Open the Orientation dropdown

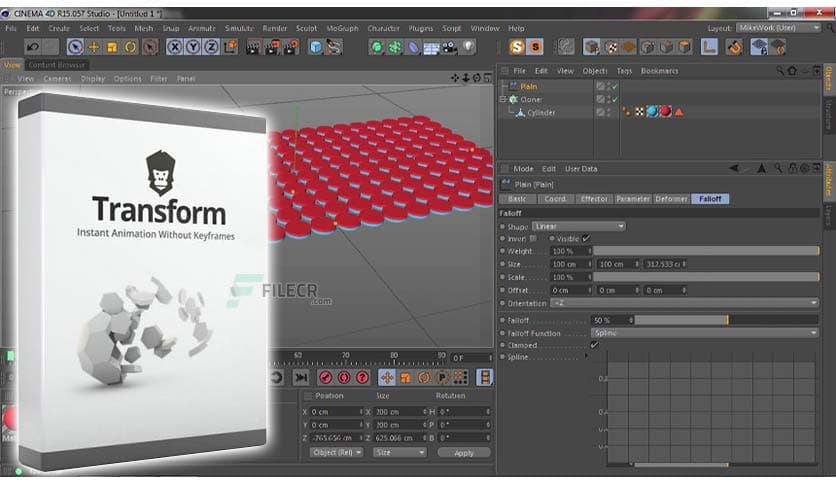coord(685,303)
